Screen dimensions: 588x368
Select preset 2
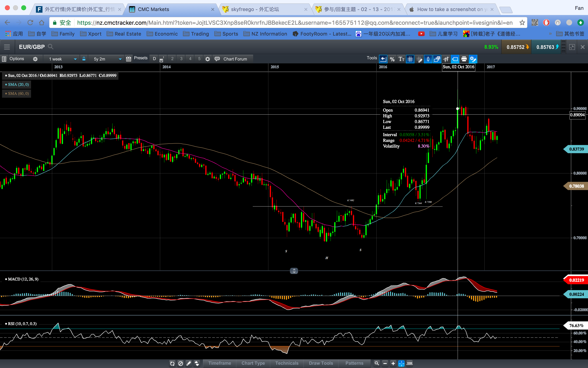pos(172,59)
